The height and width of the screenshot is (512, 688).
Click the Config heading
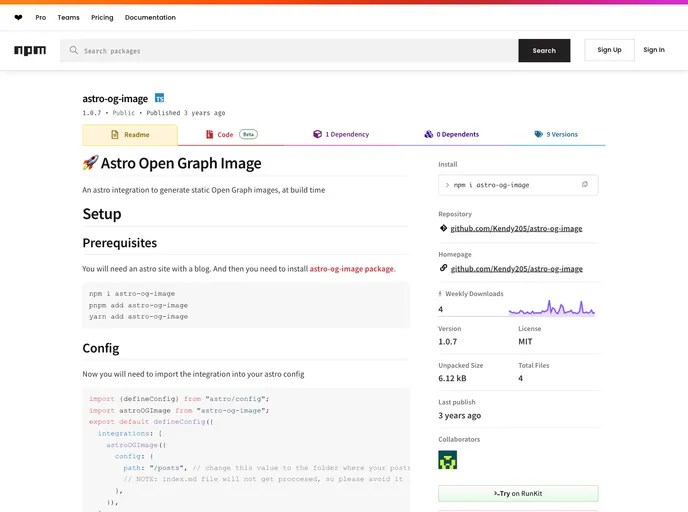coord(101,348)
